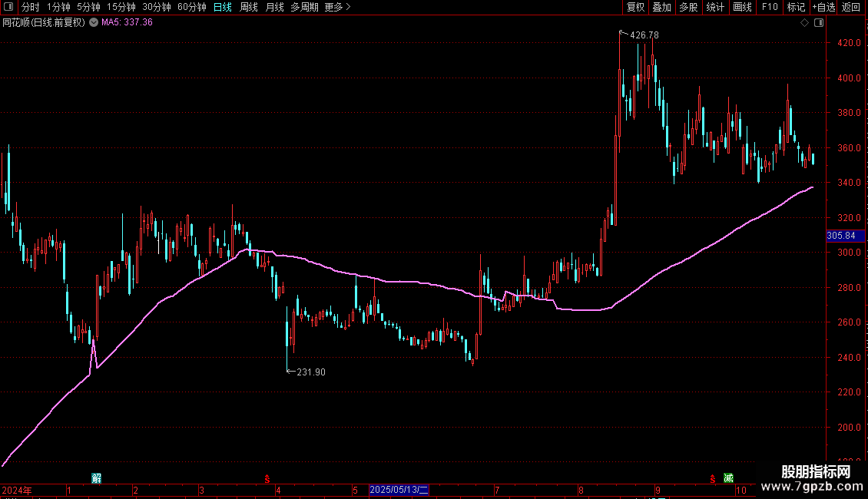
Task: Click the red S marker near September end
Action: click(x=712, y=478)
